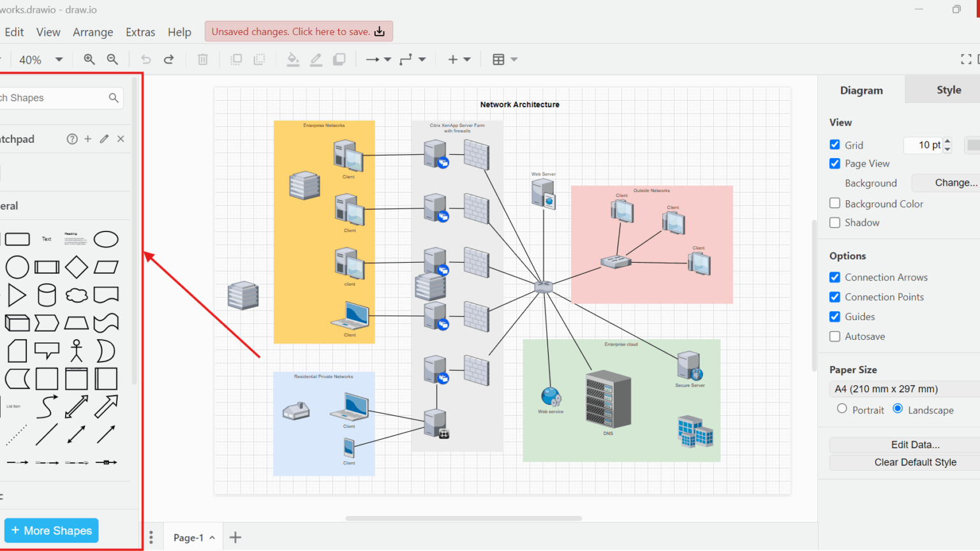Pick the cylinder shape in the shapes panel
Screen dimensions: 980x551
(47, 295)
